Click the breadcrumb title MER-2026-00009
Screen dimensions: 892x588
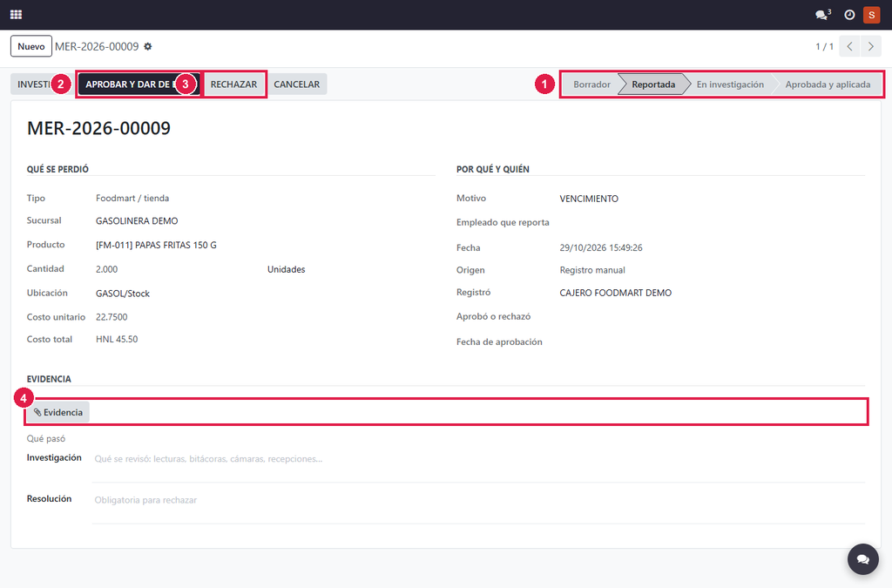pyautogui.click(x=97, y=47)
